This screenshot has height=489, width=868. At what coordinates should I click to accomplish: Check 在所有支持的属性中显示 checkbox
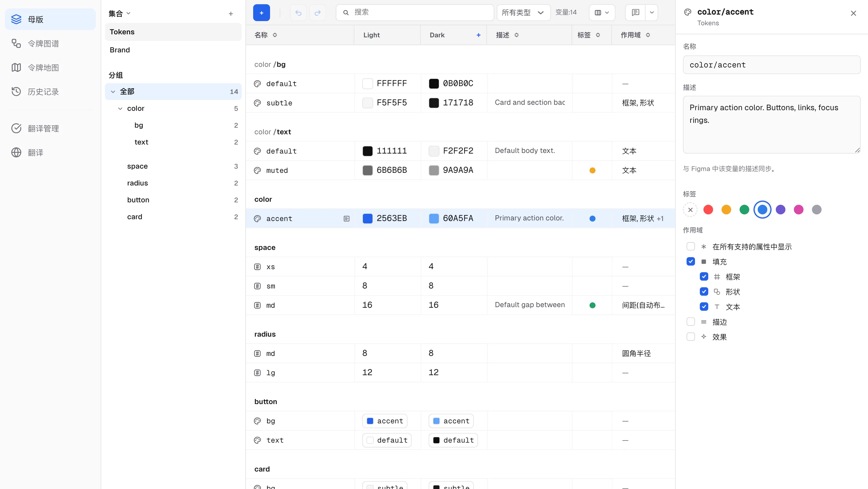coord(690,246)
